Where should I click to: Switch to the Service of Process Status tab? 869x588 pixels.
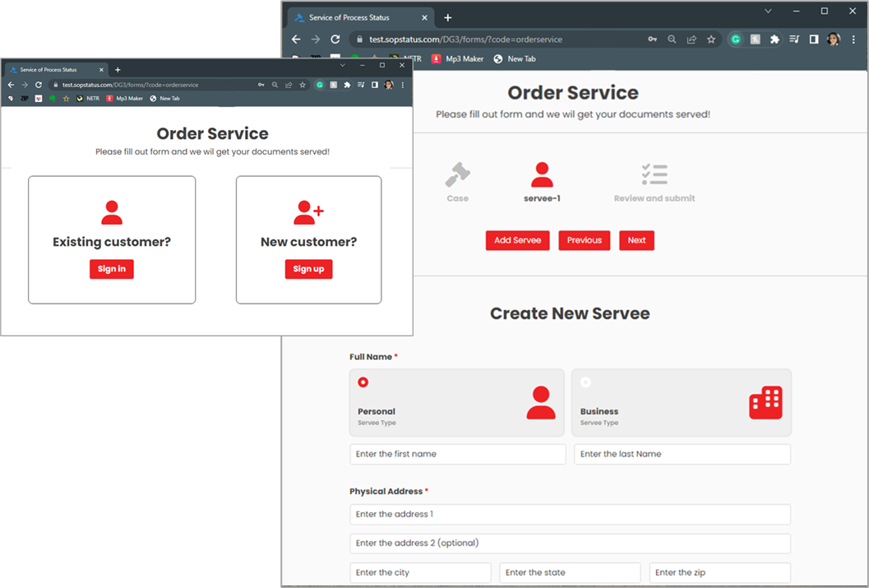352,16
